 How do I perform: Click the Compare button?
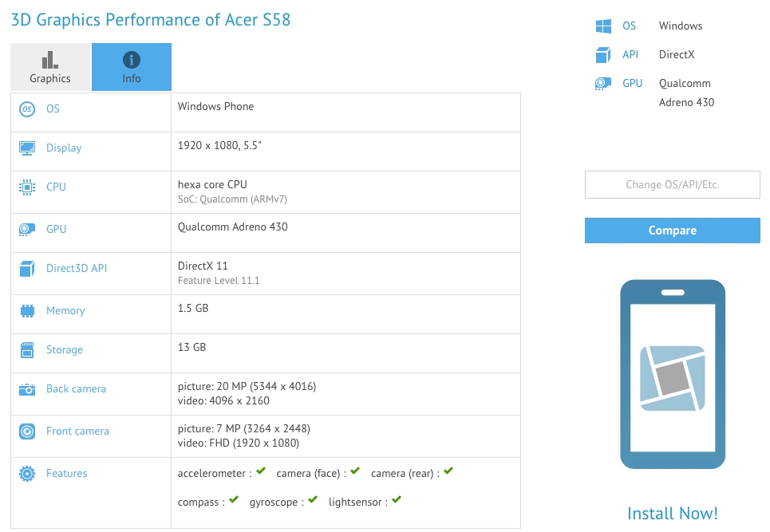click(x=673, y=231)
